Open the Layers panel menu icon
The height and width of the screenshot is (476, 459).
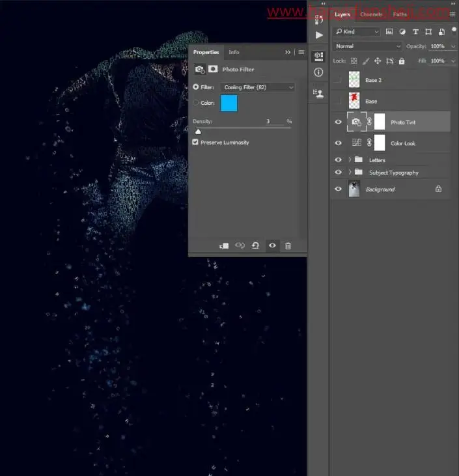[x=452, y=14]
